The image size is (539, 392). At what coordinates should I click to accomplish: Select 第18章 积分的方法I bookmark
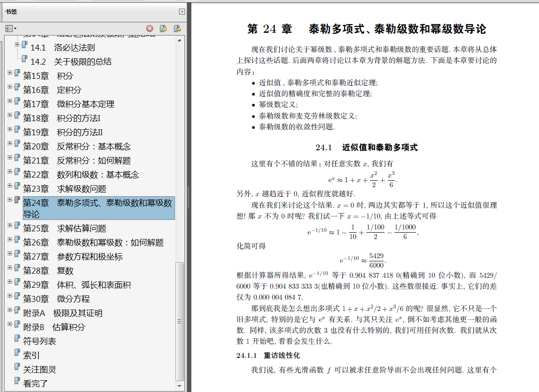pos(62,118)
